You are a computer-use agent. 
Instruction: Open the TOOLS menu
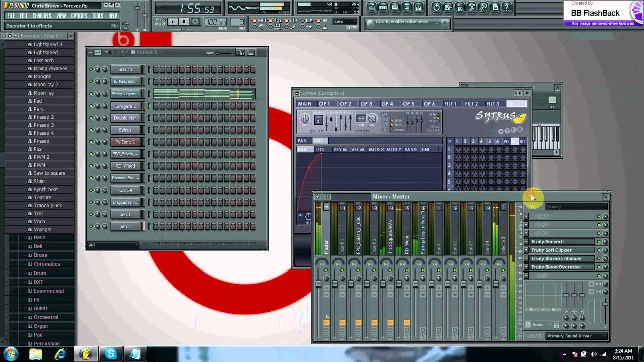coord(98,16)
